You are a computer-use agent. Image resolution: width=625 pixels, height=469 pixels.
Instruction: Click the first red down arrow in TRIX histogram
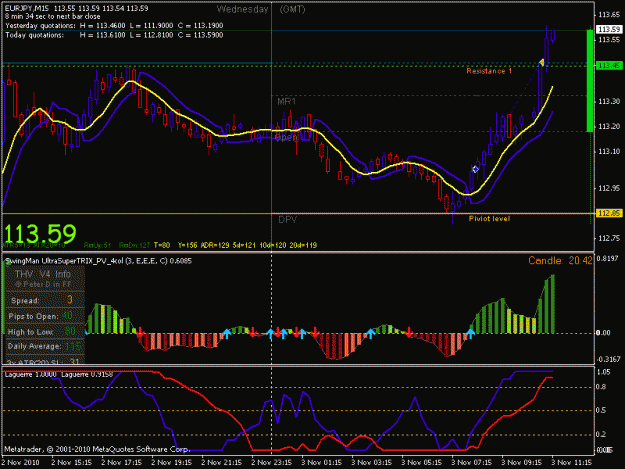point(140,333)
